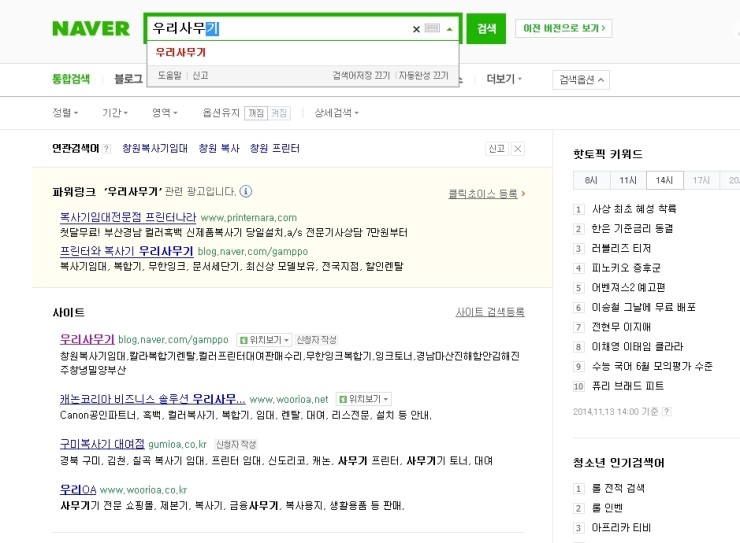Image resolution: width=740 pixels, height=543 pixels.
Task: Click the info icon next to 파워링크 ad notice
Action: click(x=245, y=192)
